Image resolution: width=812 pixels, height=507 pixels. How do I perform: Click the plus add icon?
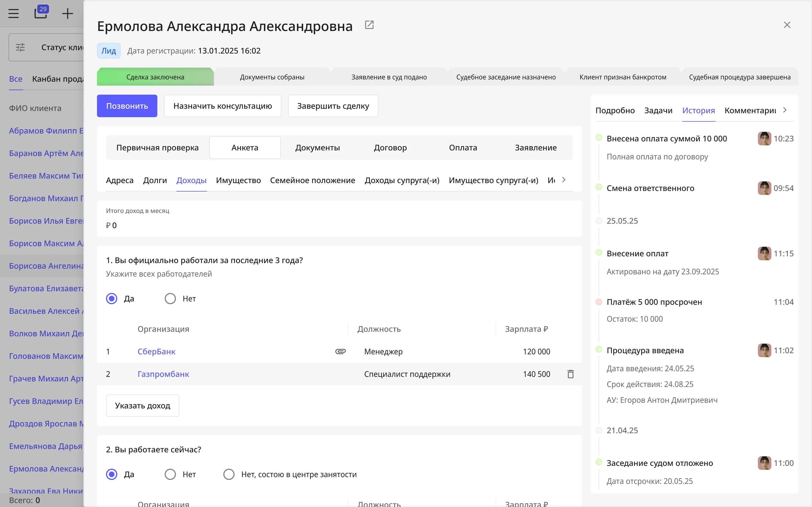[67, 14]
